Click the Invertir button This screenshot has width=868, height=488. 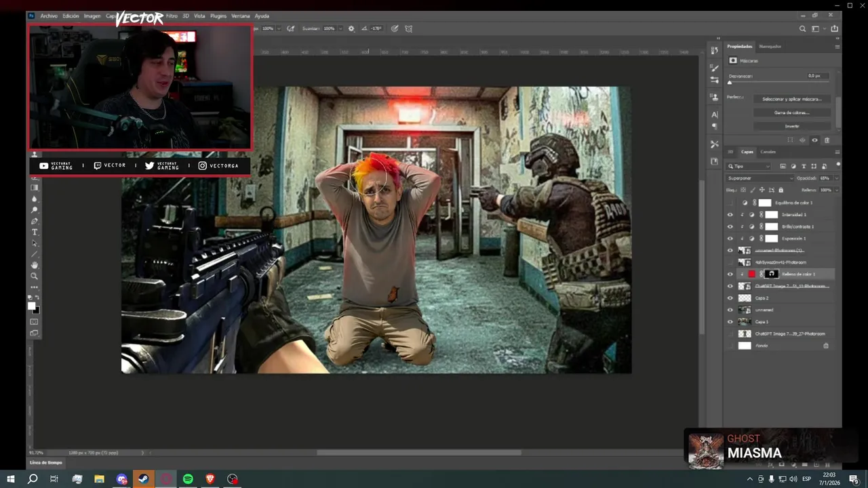[x=792, y=126]
